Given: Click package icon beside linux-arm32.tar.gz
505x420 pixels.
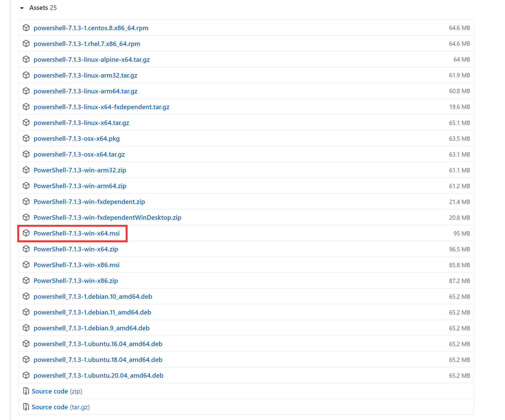Looking at the screenshot, I should (26, 75).
